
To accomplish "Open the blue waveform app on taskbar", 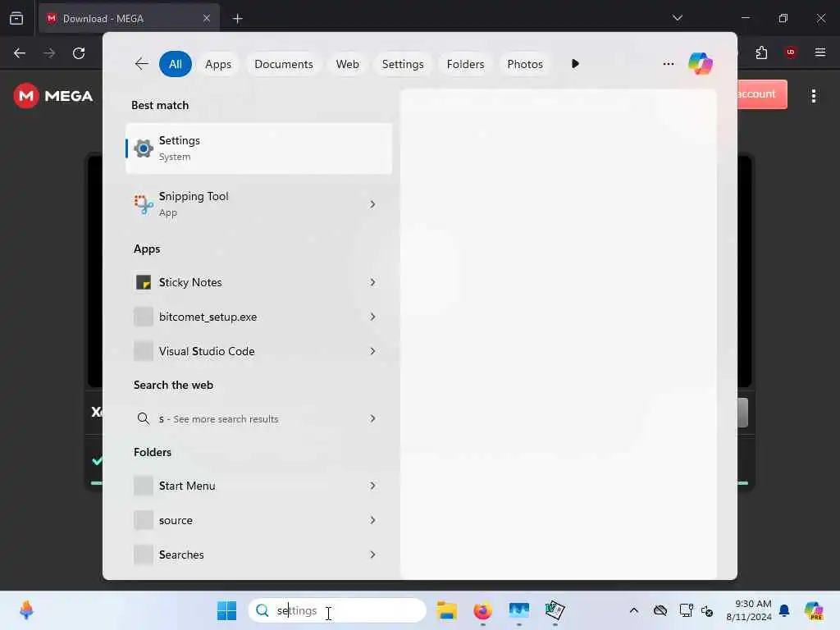I will (518, 610).
